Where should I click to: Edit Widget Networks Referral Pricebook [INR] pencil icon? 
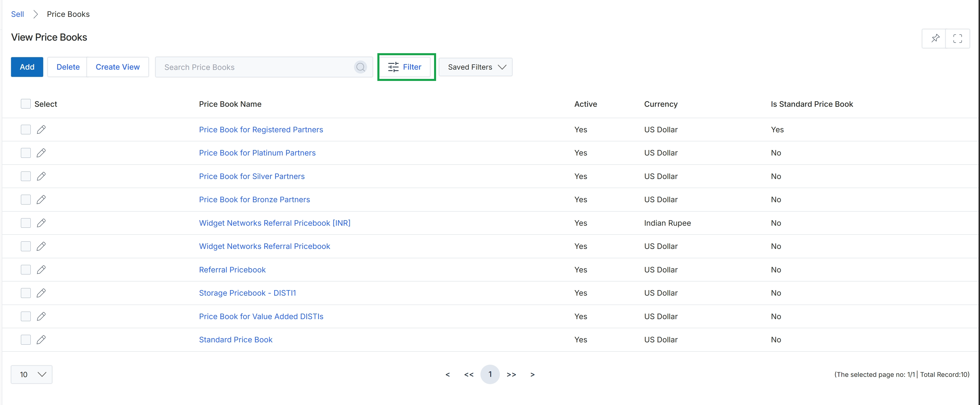coord(41,223)
